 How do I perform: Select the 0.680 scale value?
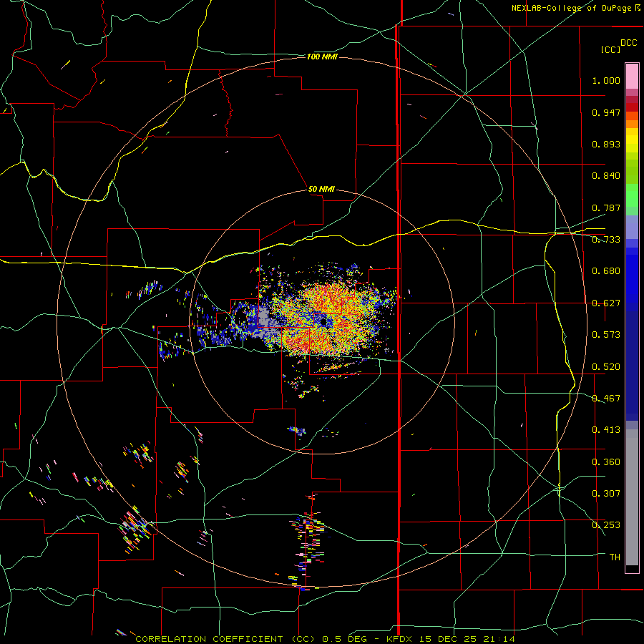pyautogui.click(x=606, y=271)
